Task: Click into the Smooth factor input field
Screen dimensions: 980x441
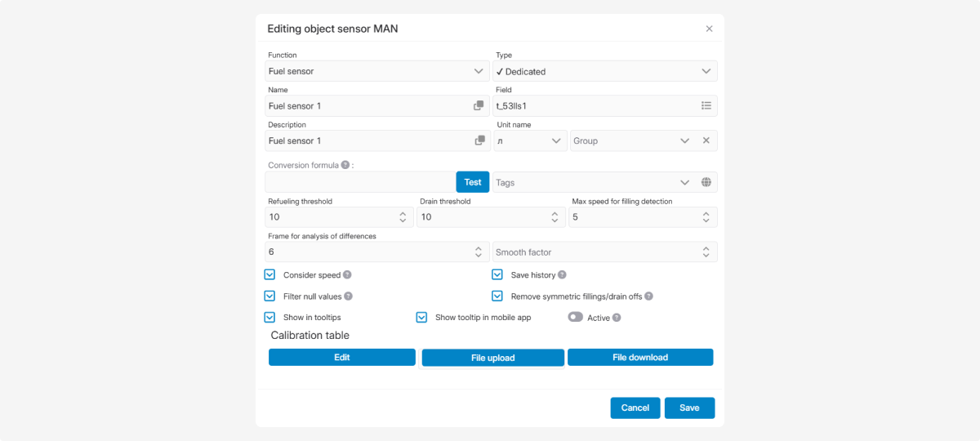Action: tap(594, 252)
